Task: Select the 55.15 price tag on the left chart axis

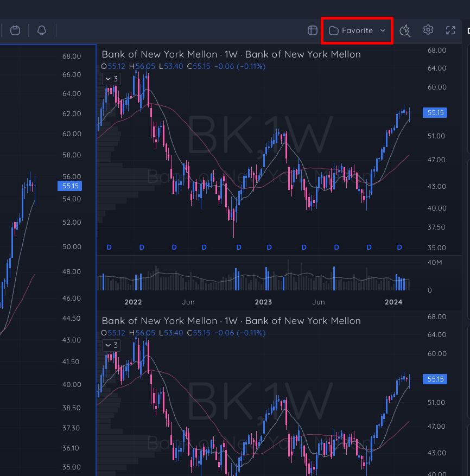Action: (70, 186)
